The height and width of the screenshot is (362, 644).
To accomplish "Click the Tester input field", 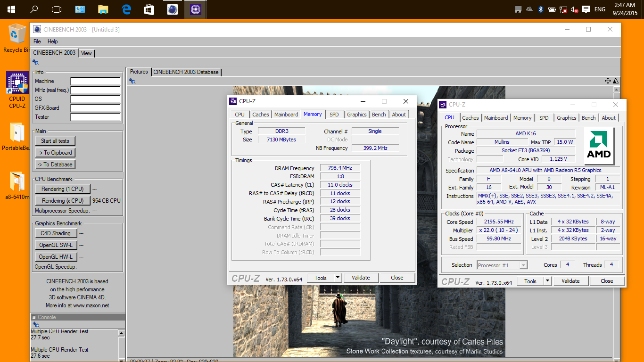I will point(96,117).
